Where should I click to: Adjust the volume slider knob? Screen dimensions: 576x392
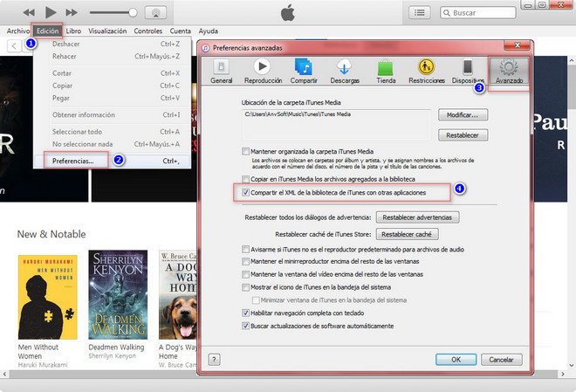(x=133, y=12)
